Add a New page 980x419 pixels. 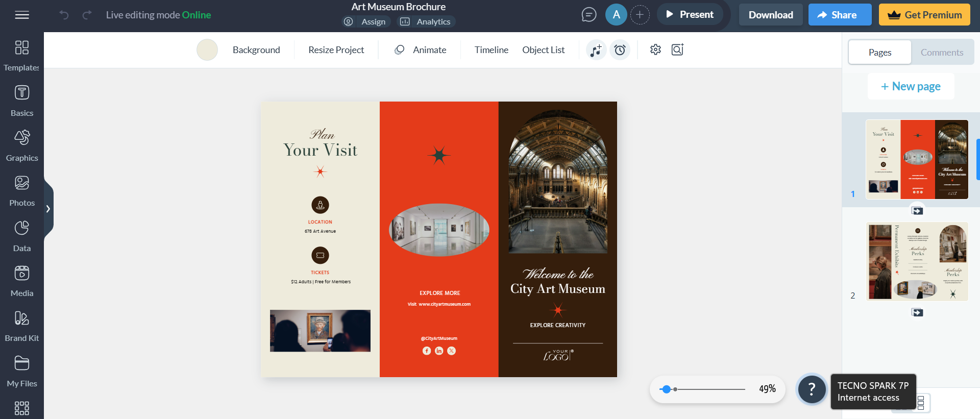911,86
